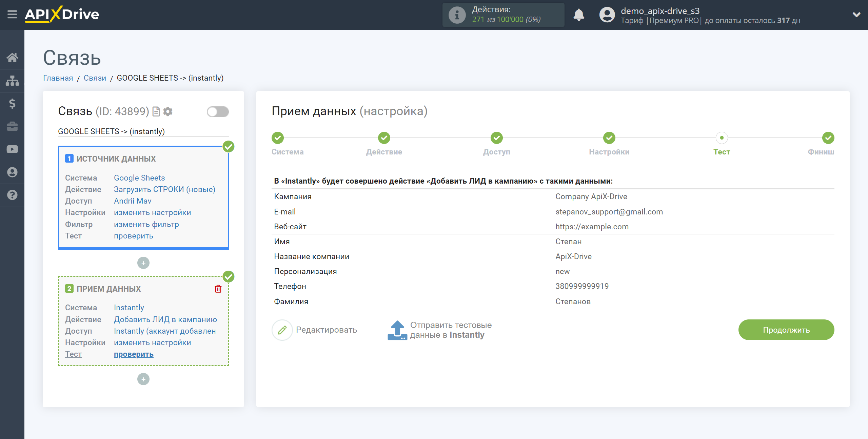
Task: Click ПРИЕМ ДАННЫХ header
Action: tap(108, 289)
